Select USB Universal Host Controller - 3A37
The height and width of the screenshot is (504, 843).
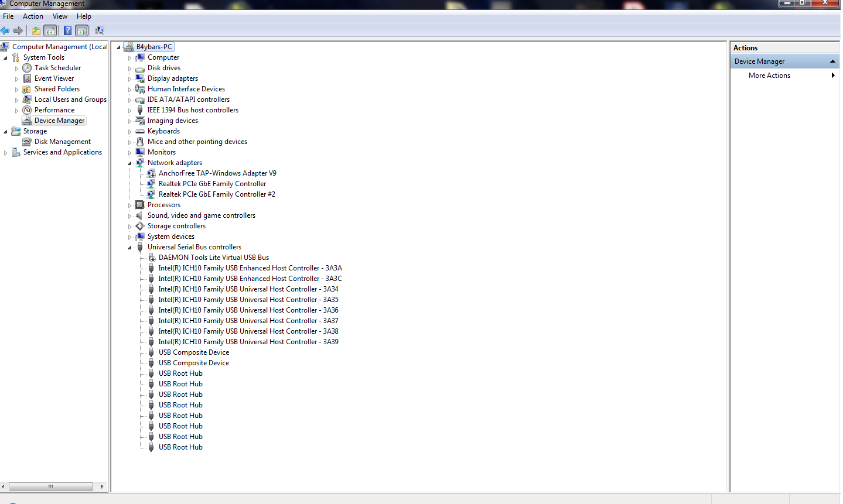coord(248,321)
